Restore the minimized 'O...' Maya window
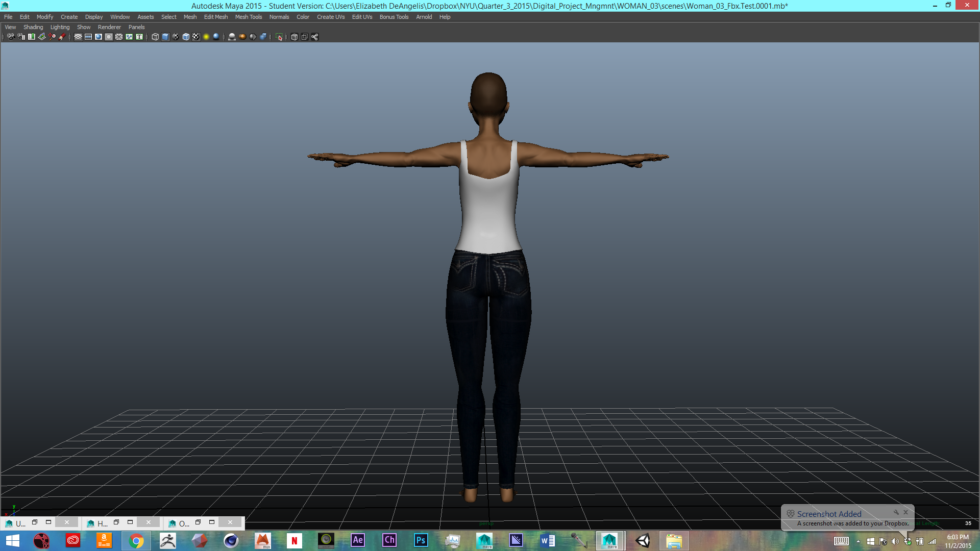 (x=198, y=522)
